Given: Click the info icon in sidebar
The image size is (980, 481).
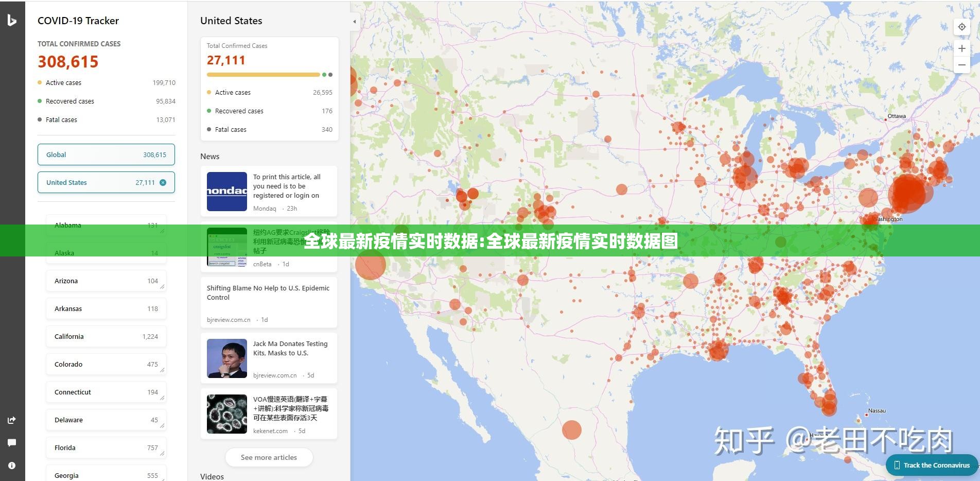Looking at the screenshot, I should pyautogui.click(x=12, y=466).
